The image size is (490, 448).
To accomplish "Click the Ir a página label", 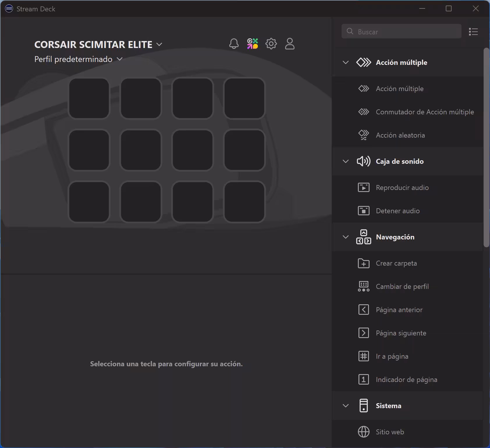I will click(392, 356).
